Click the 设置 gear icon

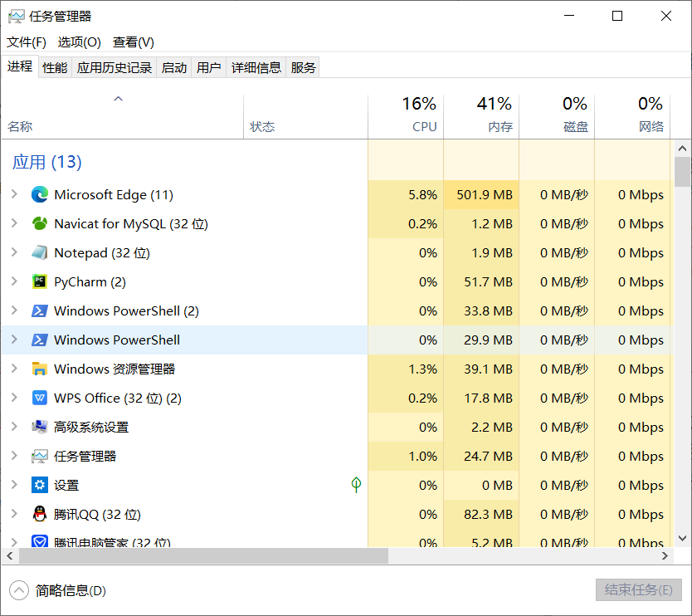coord(40,485)
